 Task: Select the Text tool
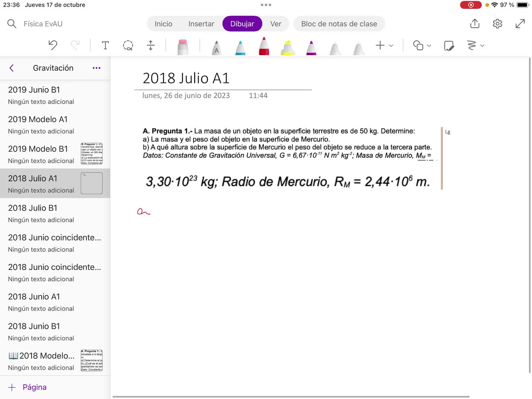pyautogui.click(x=105, y=45)
